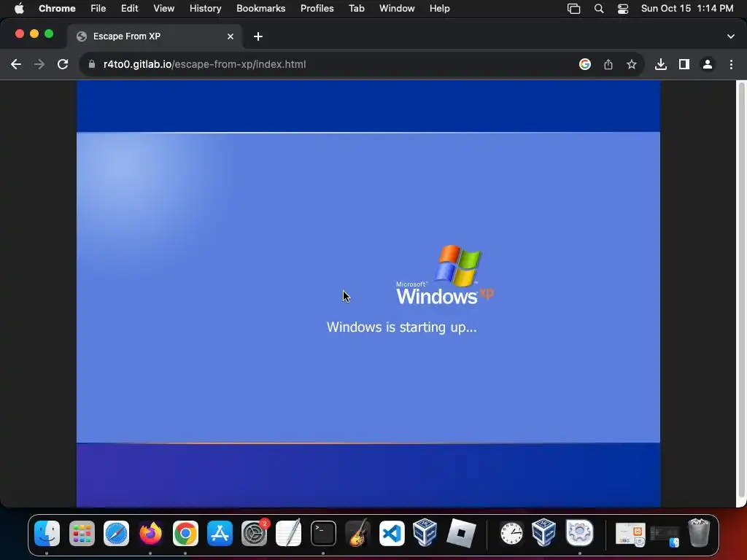Open the minimized window with orange icon

point(631,534)
